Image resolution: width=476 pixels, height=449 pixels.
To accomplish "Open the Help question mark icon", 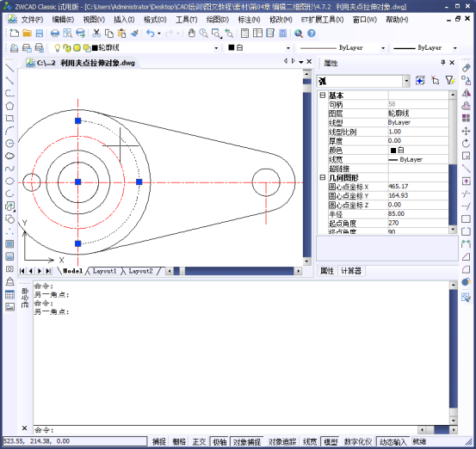I will click(312, 33).
